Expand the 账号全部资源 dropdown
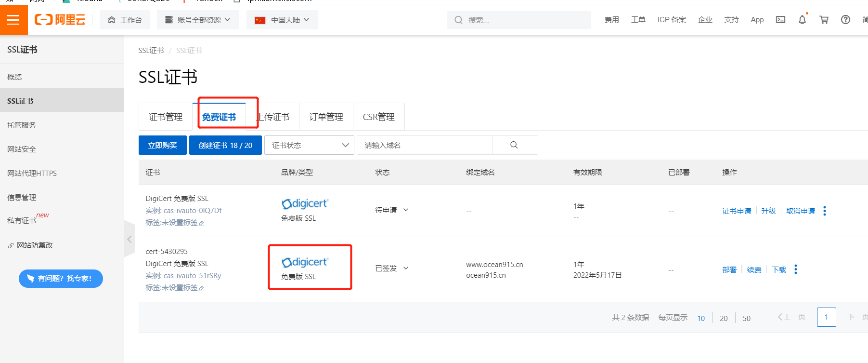 (x=198, y=20)
